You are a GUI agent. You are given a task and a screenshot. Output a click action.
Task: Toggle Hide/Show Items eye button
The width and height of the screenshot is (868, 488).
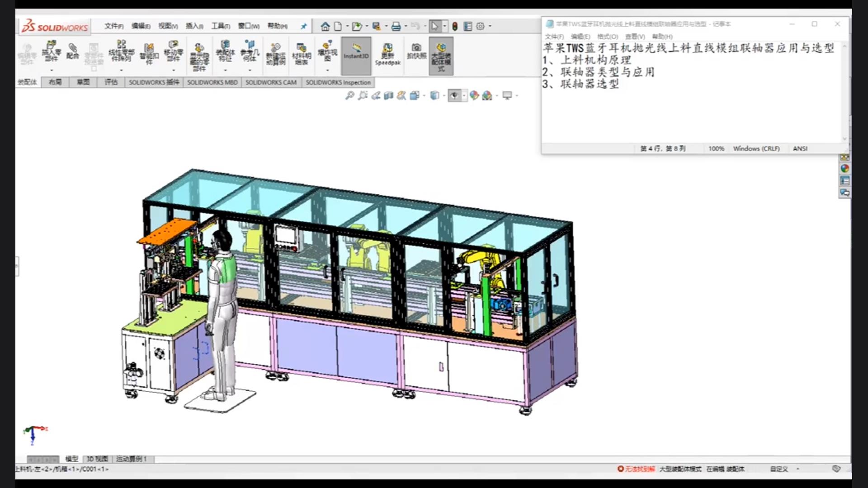(454, 95)
